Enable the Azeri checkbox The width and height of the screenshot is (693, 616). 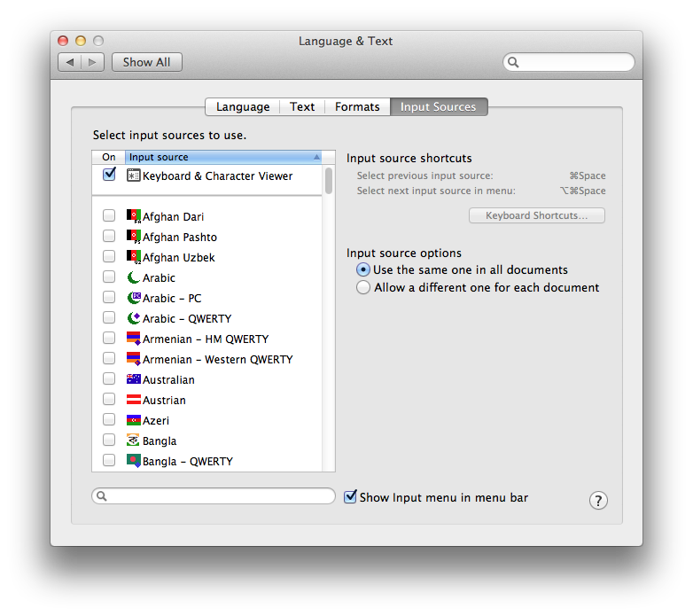point(109,419)
